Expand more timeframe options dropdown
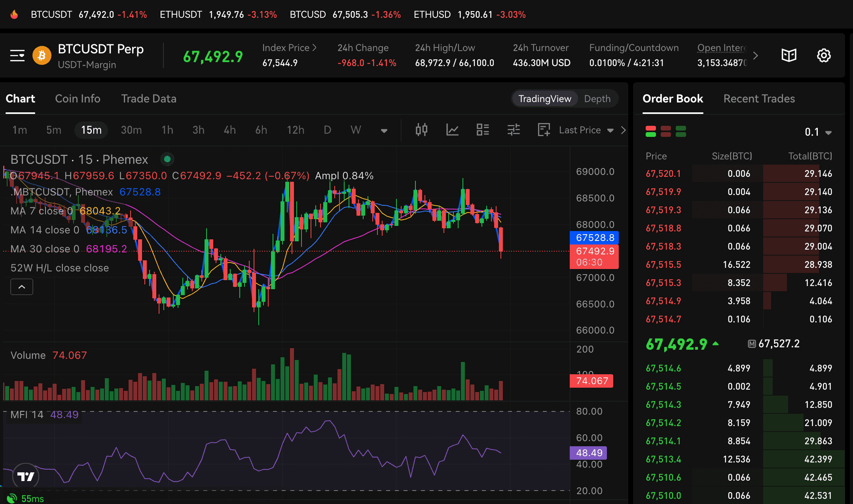Image resolution: width=853 pixels, height=504 pixels. tap(384, 131)
